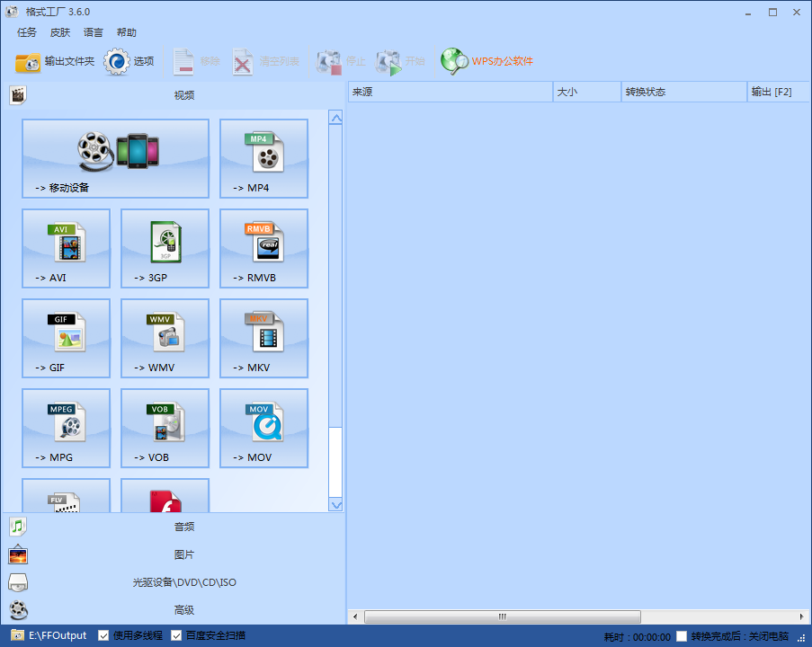Screen dimensions: 812x647
Task: Open the 3GP conversion option
Action: [165, 248]
